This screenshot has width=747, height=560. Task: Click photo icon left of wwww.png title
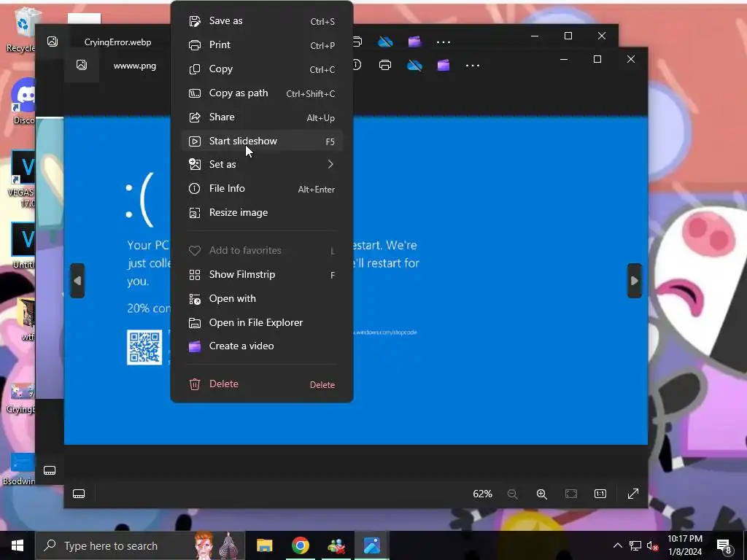coord(82,65)
